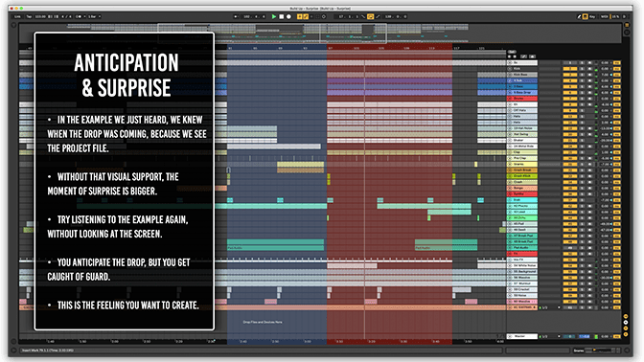The image size is (644, 362).
Task: Enable the Punch-Out switch
Action: (x=378, y=17)
